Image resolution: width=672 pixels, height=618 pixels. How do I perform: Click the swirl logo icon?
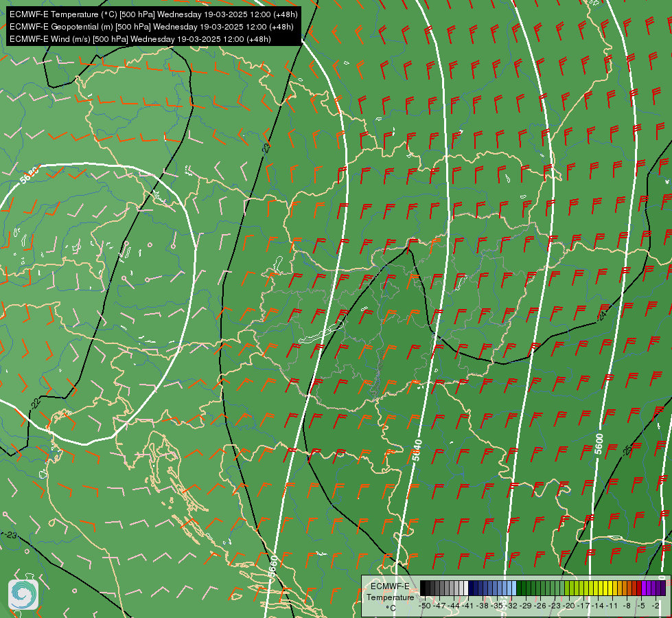click(23, 594)
